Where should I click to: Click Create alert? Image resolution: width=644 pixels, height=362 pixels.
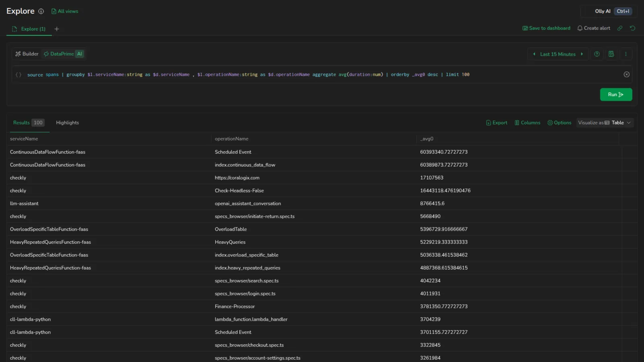point(594,28)
